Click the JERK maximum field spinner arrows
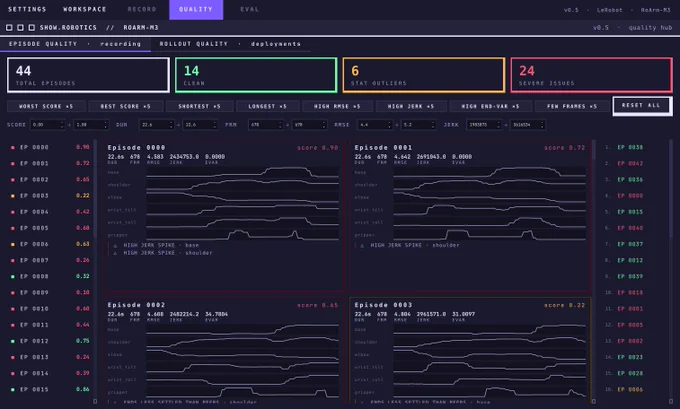Viewport: 680px width, 409px height. 542,125
